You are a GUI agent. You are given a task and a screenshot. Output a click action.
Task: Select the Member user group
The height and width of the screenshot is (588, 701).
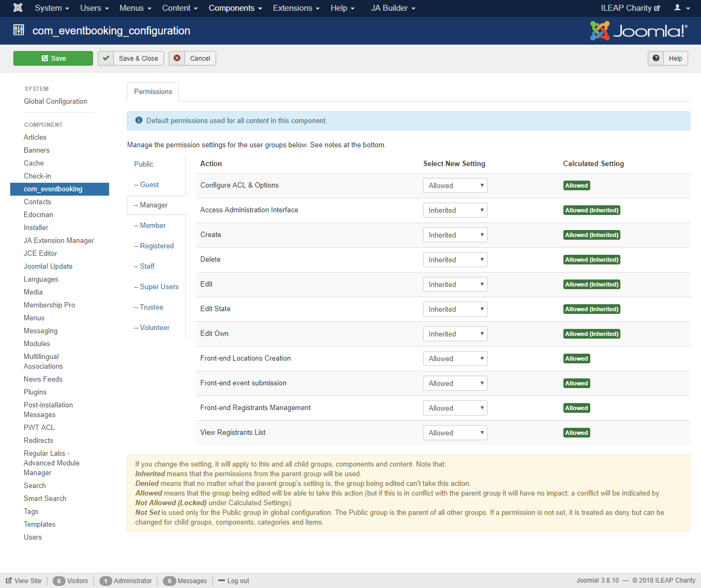(150, 225)
